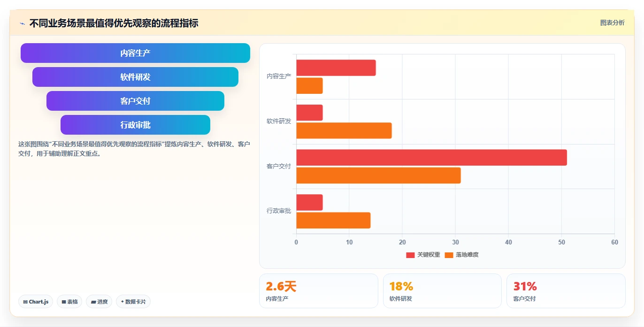The width and height of the screenshot is (644, 327).
Task: Select the 客户交付 funnel stage
Action: (x=135, y=101)
